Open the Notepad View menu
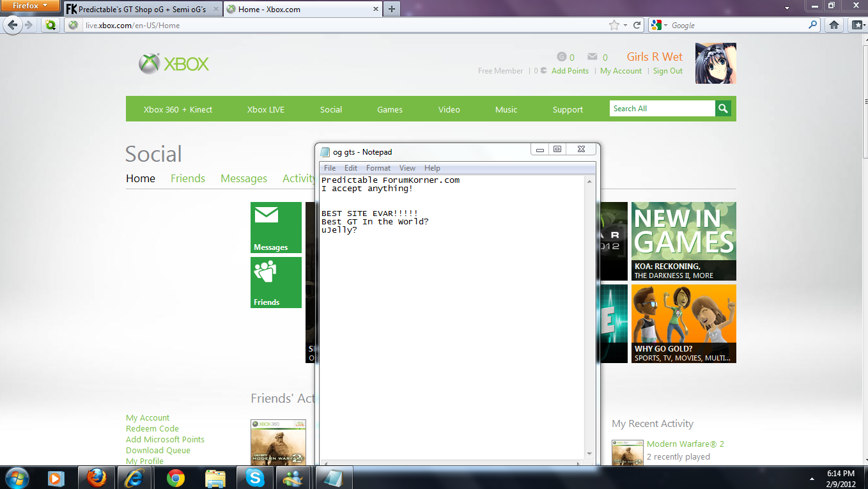Viewport: 868px width, 489px height. [x=407, y=168]
